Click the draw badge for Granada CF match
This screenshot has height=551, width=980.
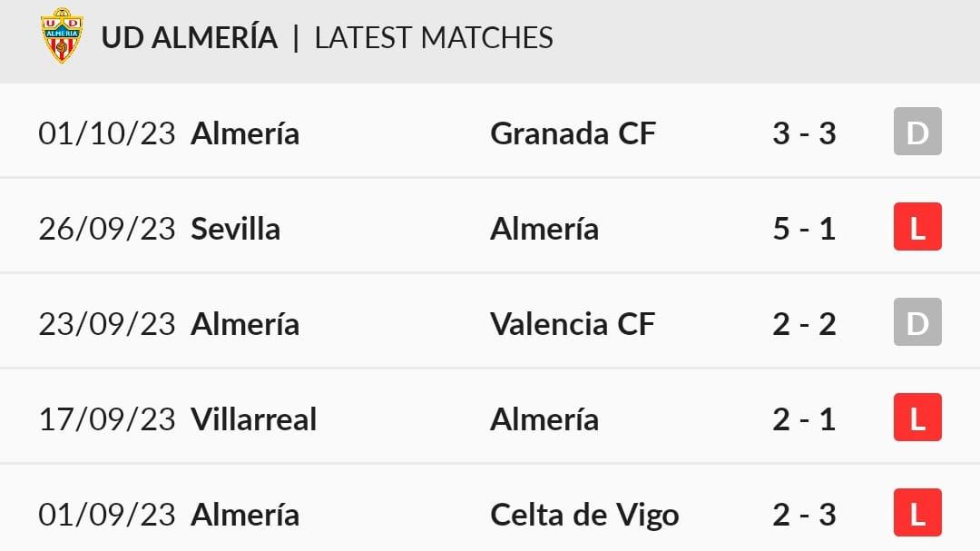(917, 132)
